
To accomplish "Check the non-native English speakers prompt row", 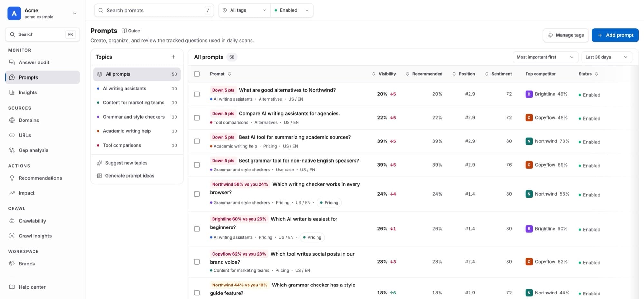I will coord(197,165).
